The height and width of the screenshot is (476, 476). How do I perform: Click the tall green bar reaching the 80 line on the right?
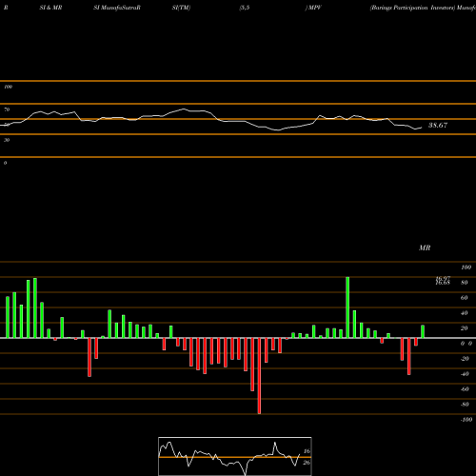347,307
